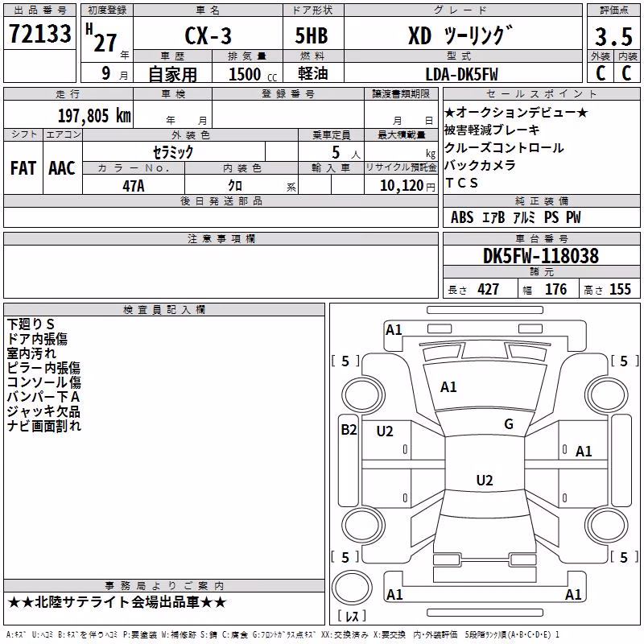Click the B2 mark on the diagram
The width and height of the screenshot is (644, 644).
[349, 430]
